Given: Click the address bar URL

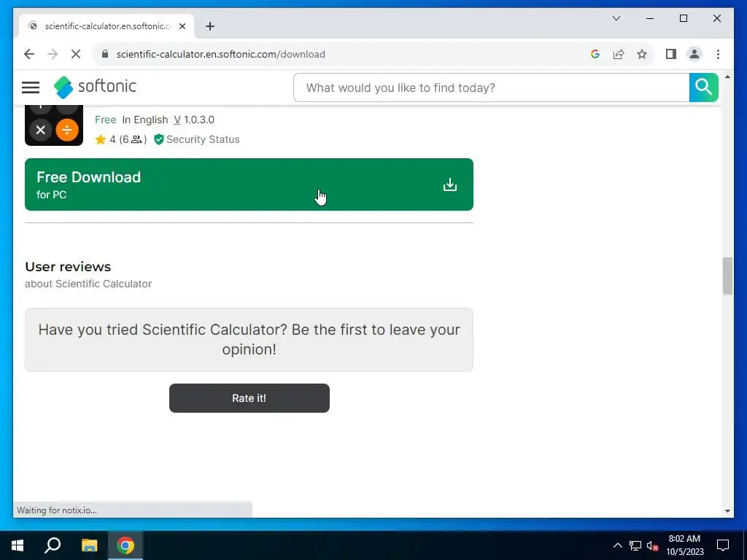Looking at the screenshot, I should pos(220,54).
